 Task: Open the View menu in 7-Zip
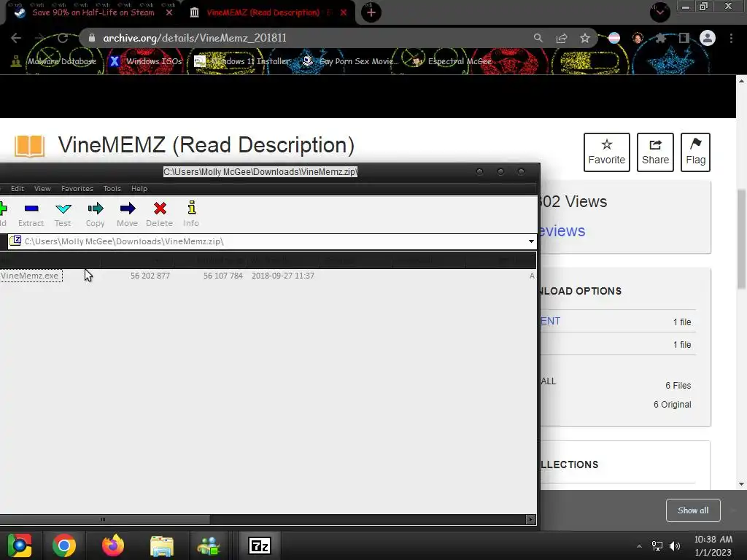tap(42, 189)
